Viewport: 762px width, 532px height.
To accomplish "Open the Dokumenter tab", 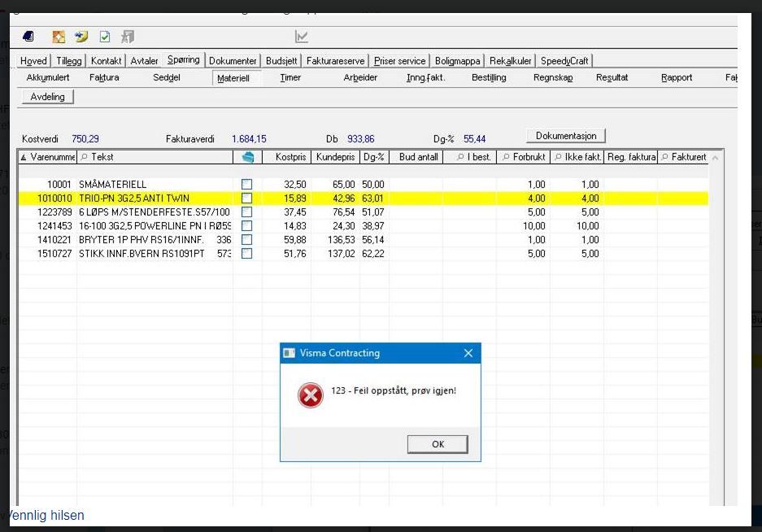I will pyautogui.click(x=233, y=61).
